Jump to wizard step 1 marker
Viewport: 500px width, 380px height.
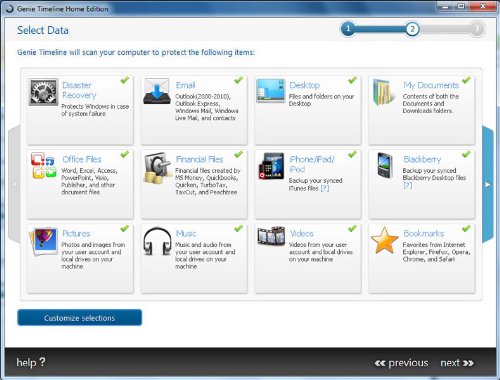348,29
